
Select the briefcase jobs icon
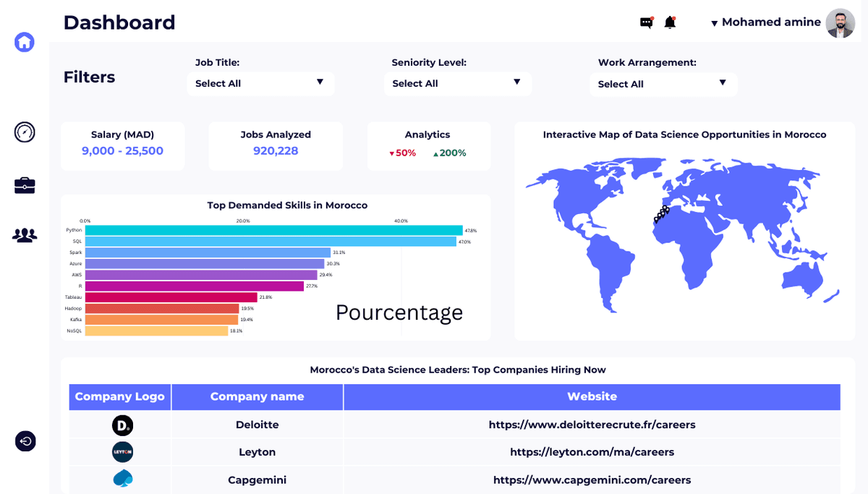[25, 185]
